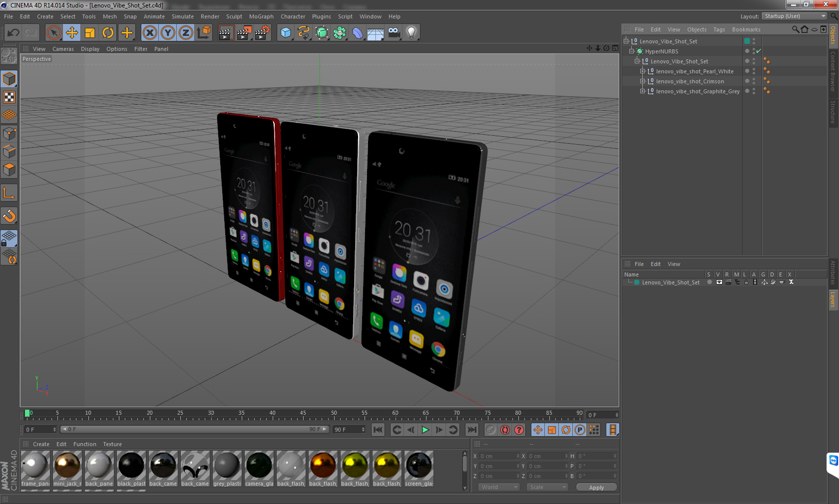Click the timeline preview range slider

194,429
